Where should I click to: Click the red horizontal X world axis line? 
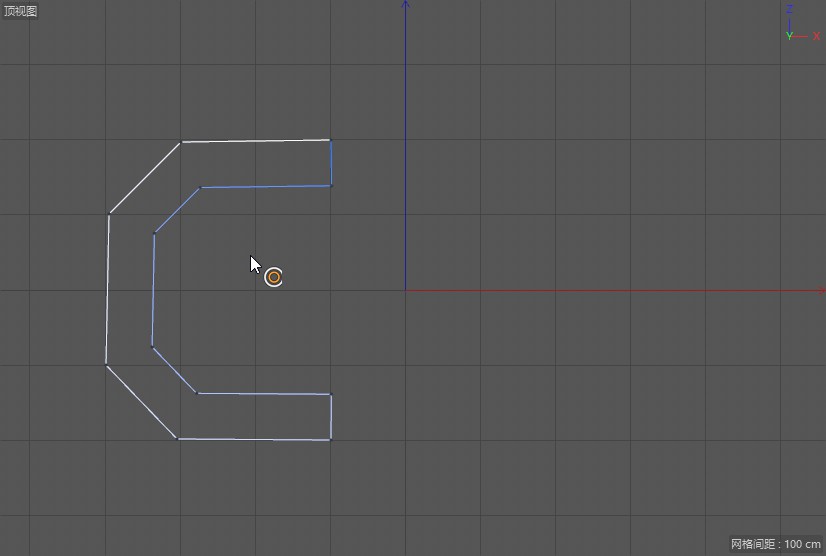point(615,290)
